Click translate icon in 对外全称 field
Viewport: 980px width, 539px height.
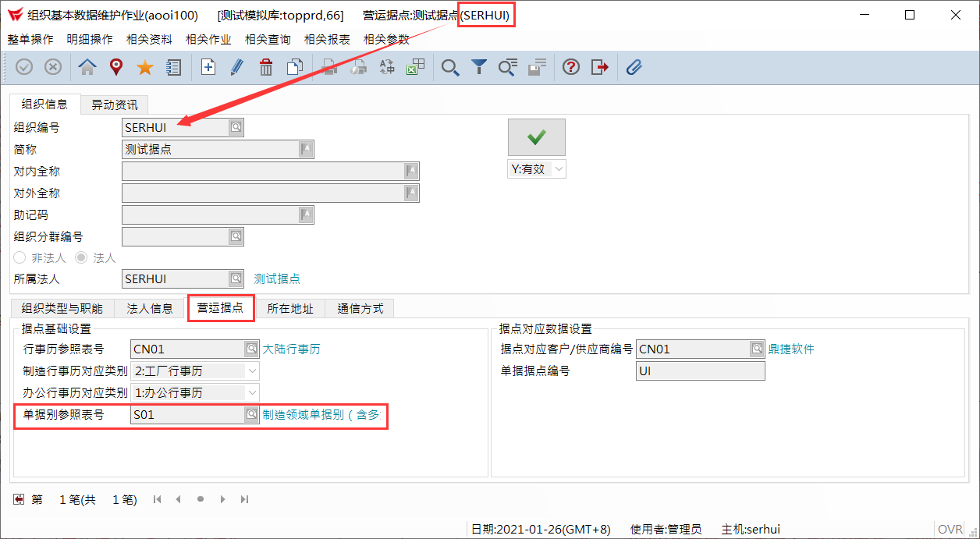(411, 193)
